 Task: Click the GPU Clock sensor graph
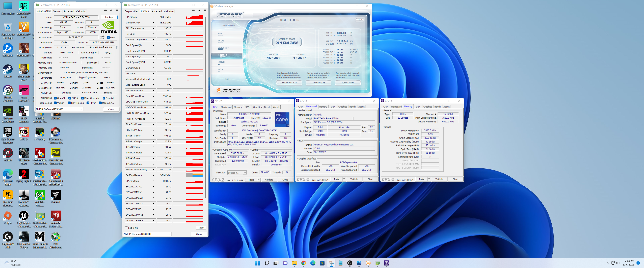pos(188,17)
